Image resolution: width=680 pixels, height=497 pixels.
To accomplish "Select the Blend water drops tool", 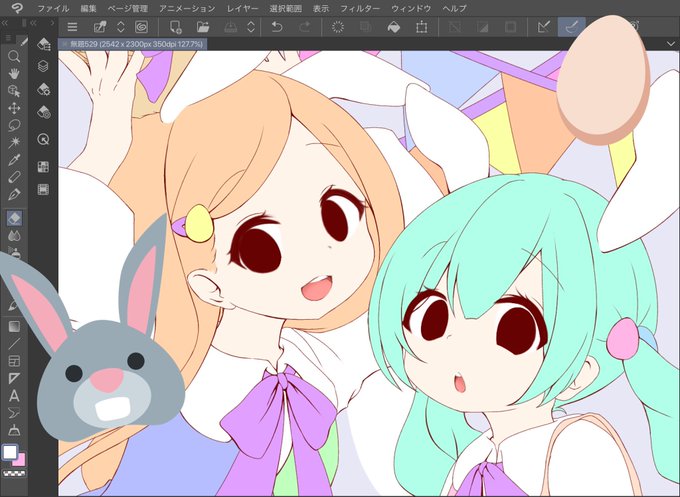I will tap(14, 235).
